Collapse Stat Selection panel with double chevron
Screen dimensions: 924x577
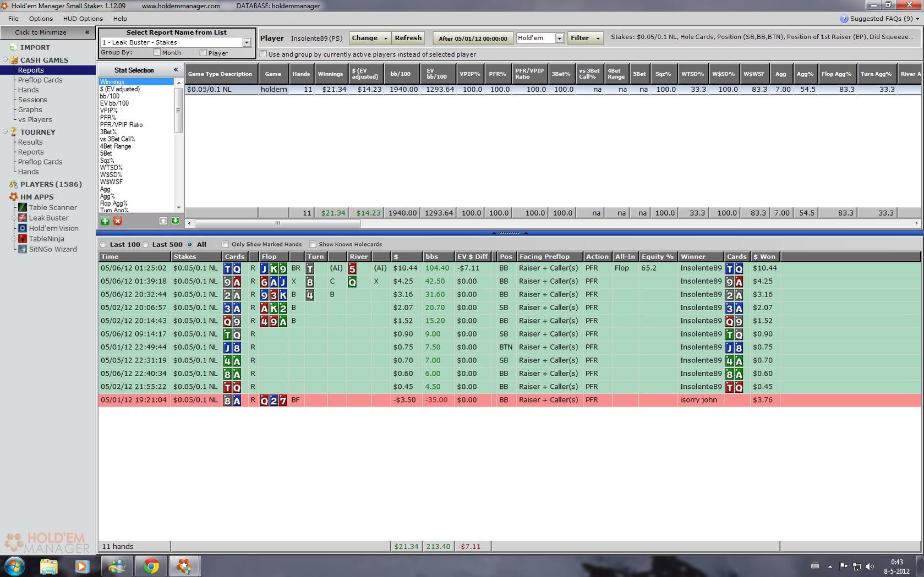point(176,70)
